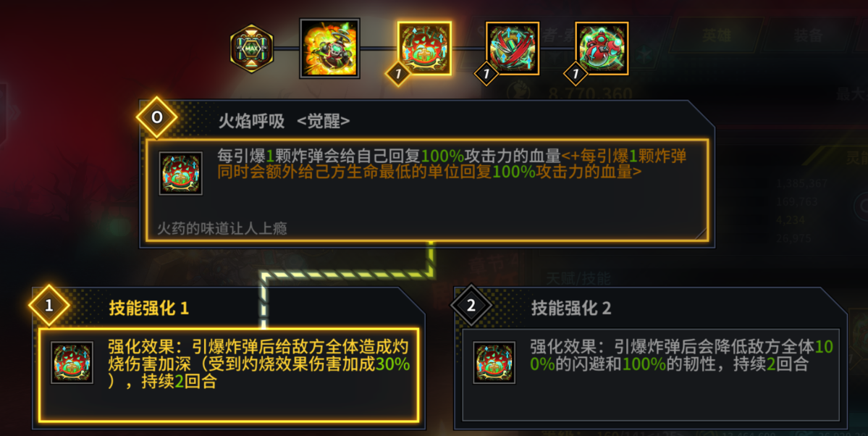Click the icon in 技能强化 2 panel

click(x=494, y=363)
